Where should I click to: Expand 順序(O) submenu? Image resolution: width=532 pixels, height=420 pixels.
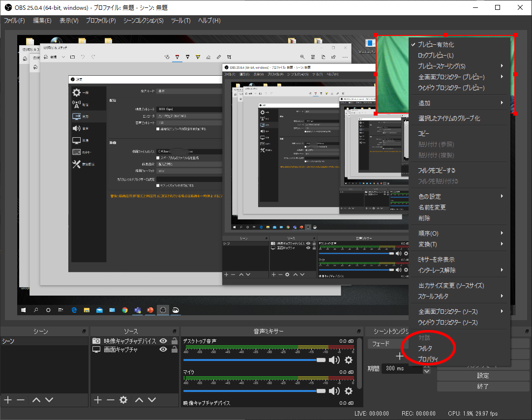(x=460, y=234)
